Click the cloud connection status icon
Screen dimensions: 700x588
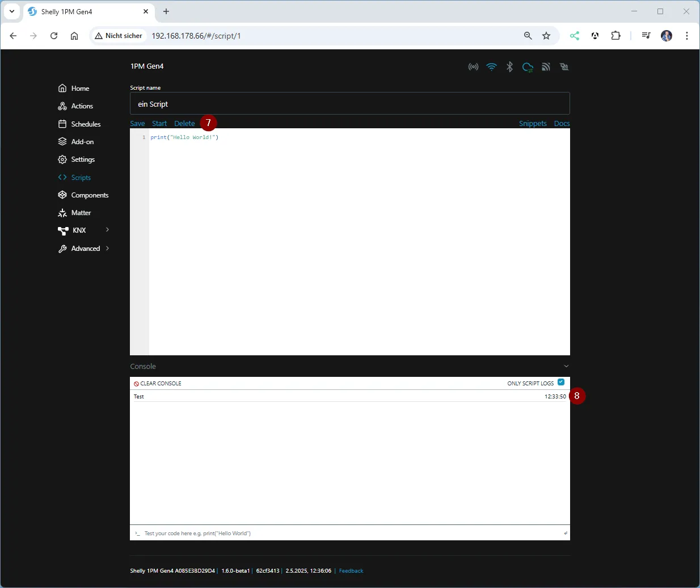pyautogui.click(x=528, y=67)
